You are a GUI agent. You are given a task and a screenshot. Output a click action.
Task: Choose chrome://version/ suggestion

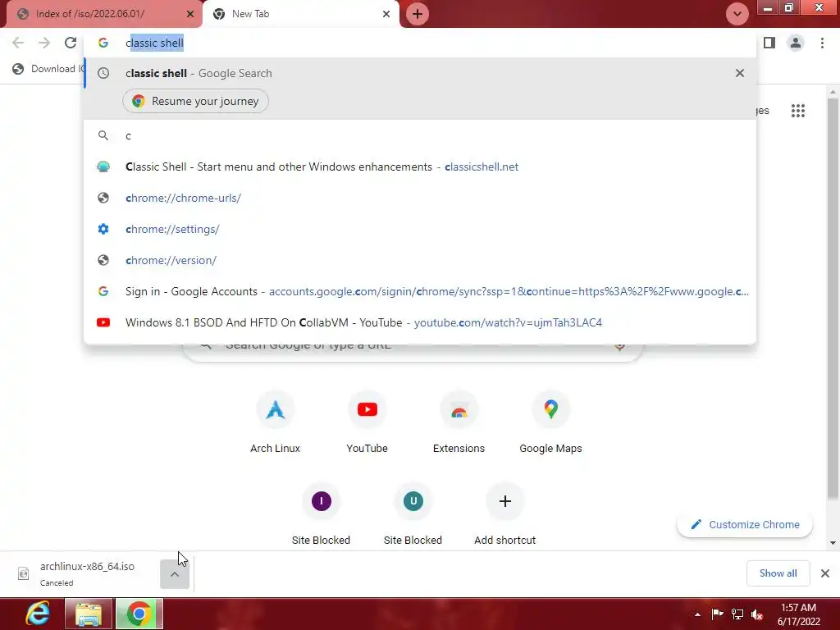pyautogui.click(x=420, y=260)
